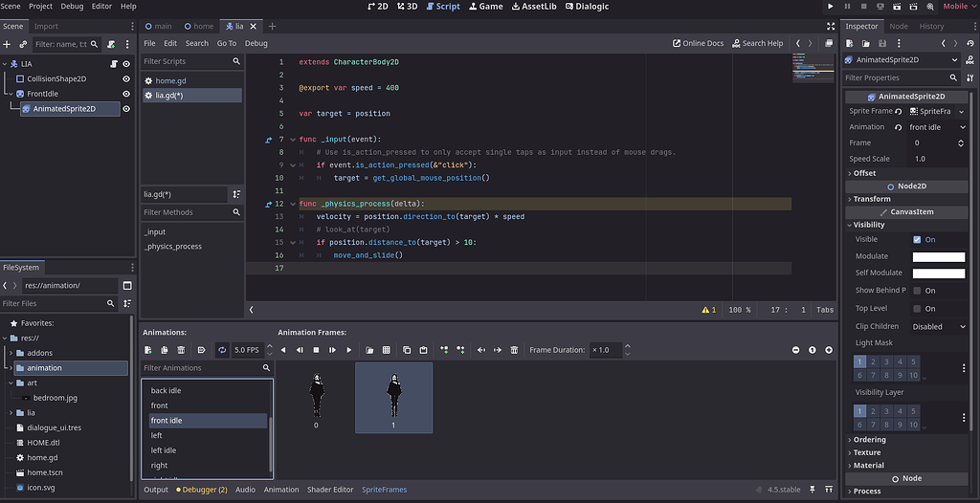Open the Mobile renderer dropdown
980x503 pixels.
point(959,7)
